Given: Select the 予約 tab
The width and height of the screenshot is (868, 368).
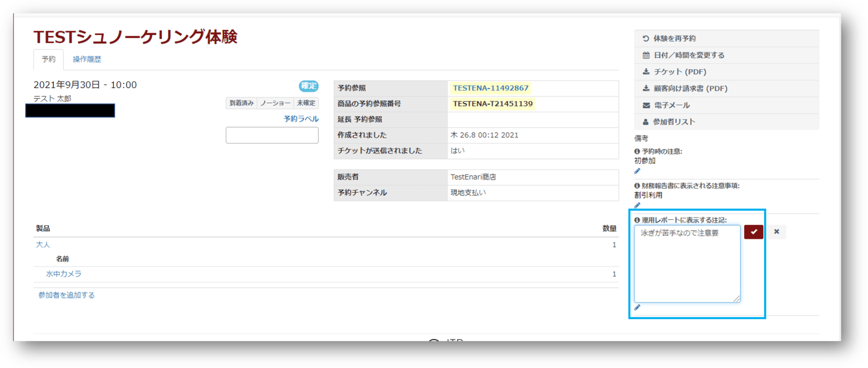Looking at the screenshot, I should click(x=48, y=59).
